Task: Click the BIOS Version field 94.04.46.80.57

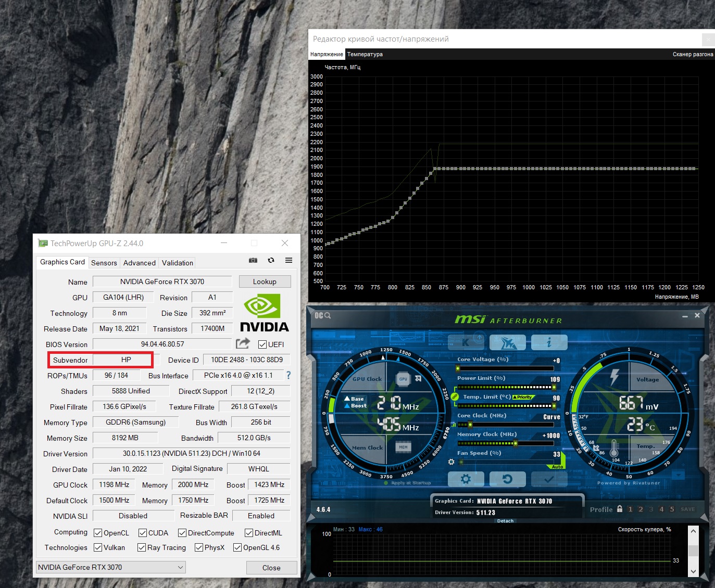Action: pos(162,344)
